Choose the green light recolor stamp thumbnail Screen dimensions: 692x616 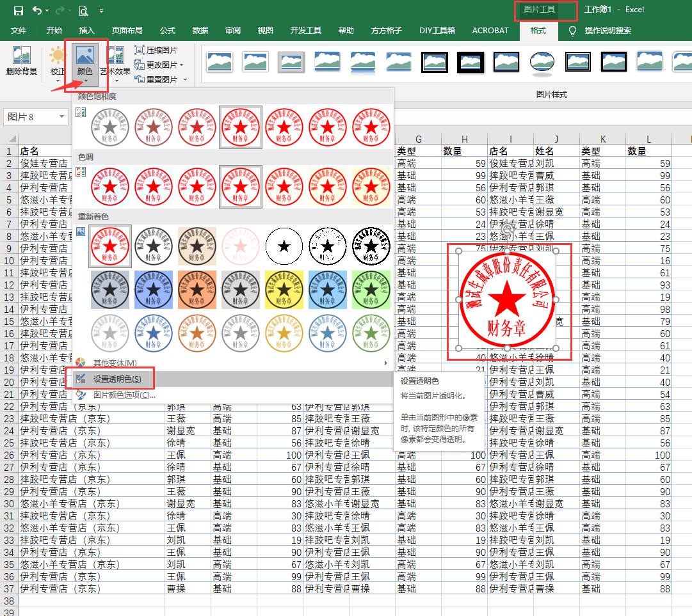(x=371, y=333)
